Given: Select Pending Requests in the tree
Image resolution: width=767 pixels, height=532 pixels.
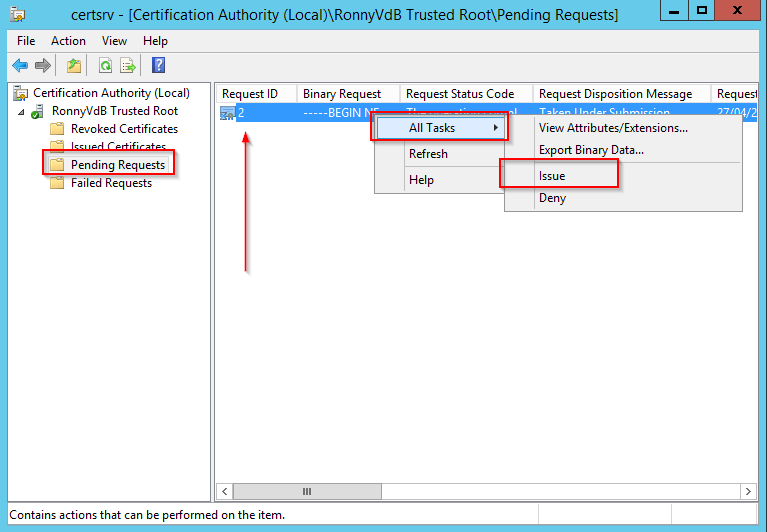Looking at the screenshot, I should (x=117, y=165).
